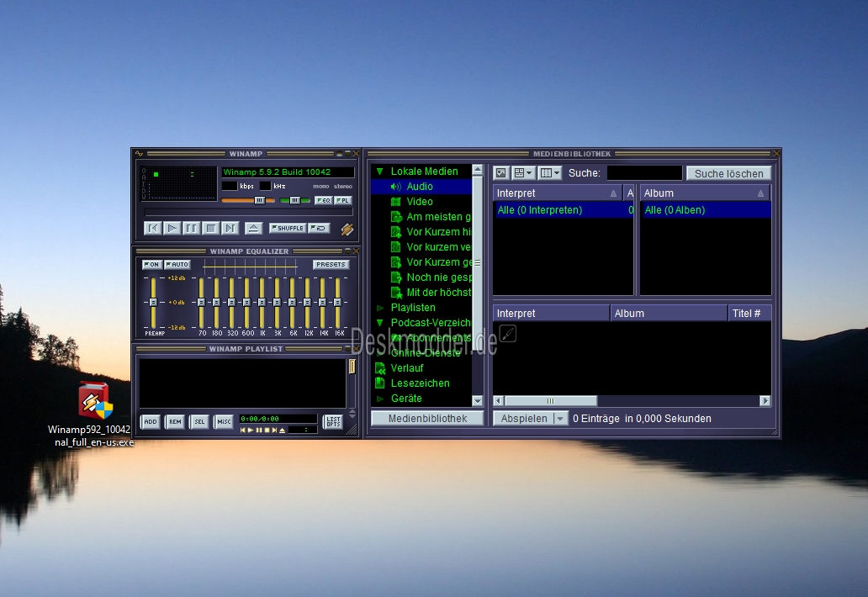Image resolution: width=868 pixels, height=597 pixels.
Task: Click lower Album column header in track list
Action: coord(669,313)
